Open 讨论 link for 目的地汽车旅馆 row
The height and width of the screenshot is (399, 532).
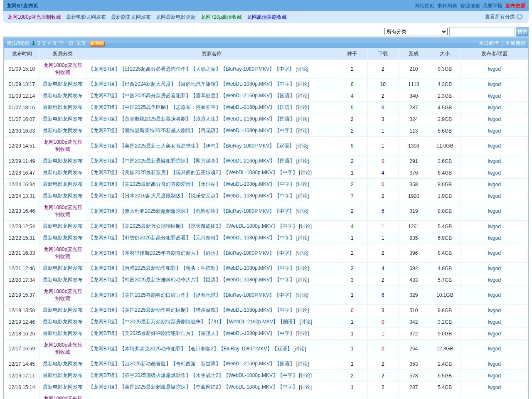click(x=303, y=84)
